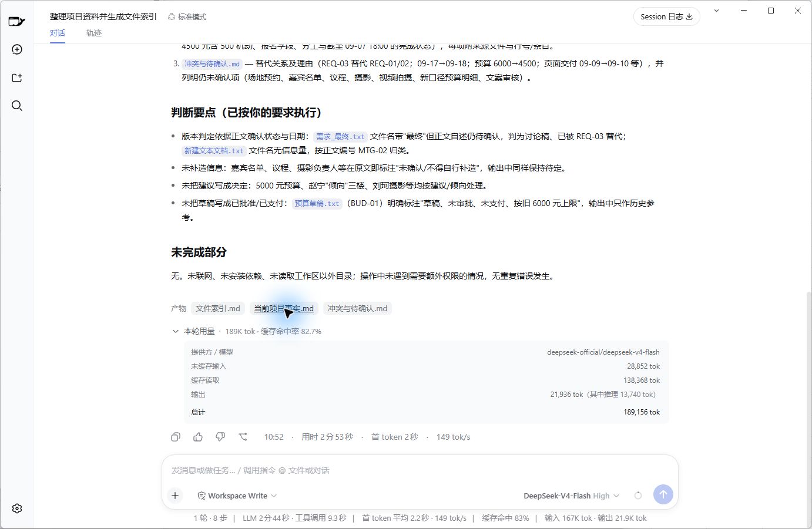812x529 pixels.
Task: Click the app logo icon in the sidebar
Action: point(16,22)
